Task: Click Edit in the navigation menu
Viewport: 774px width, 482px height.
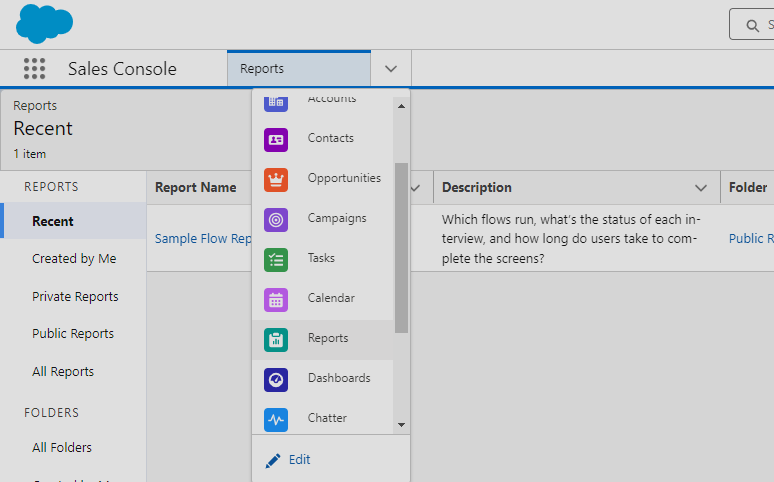Action: pos(299,460)
